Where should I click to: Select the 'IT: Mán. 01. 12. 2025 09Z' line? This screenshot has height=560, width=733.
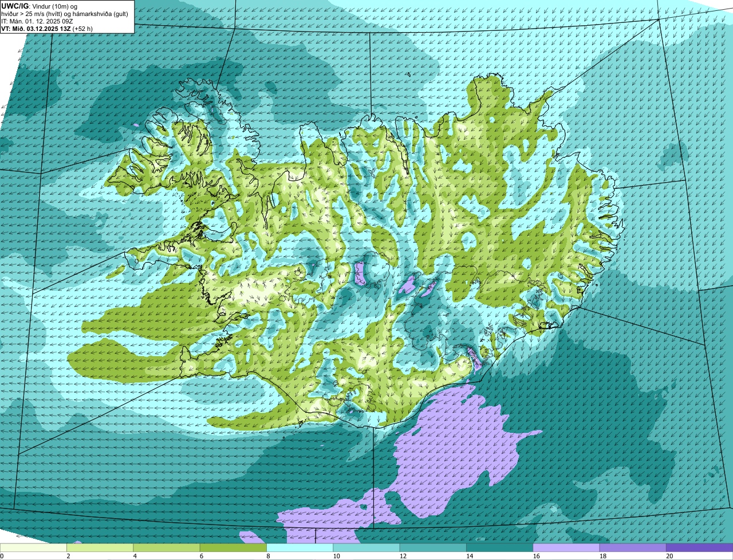[37, 21]
